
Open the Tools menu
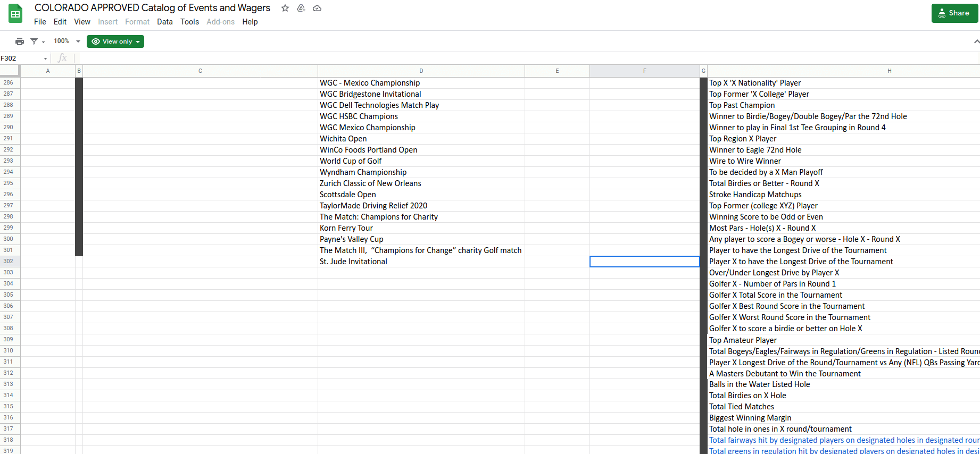point(189,22)
